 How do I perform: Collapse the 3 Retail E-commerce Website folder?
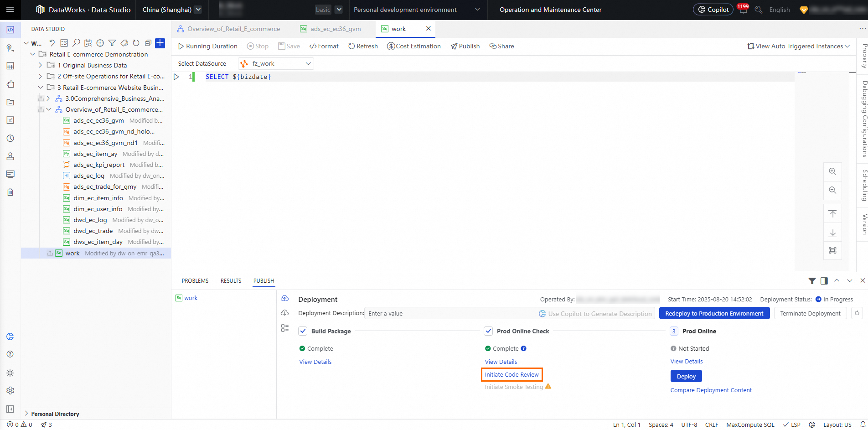(40, 88)
